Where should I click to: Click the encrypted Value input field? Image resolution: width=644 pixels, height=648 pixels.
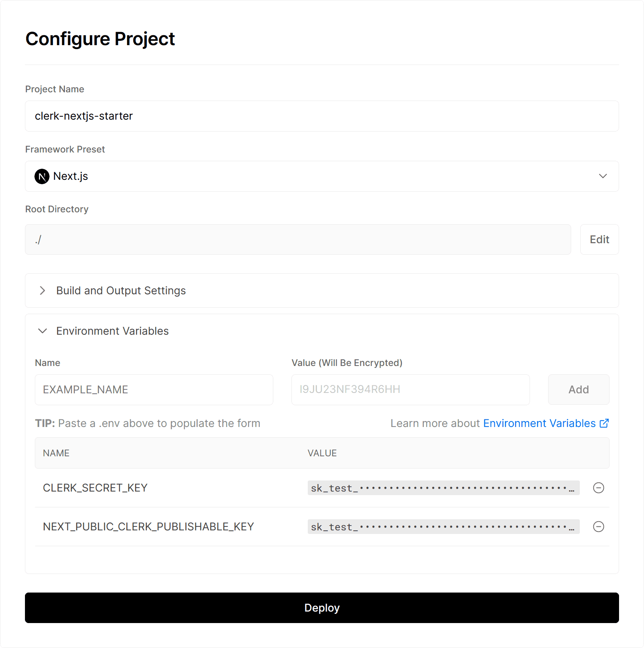pyautogui.click(x=410, y=389)
